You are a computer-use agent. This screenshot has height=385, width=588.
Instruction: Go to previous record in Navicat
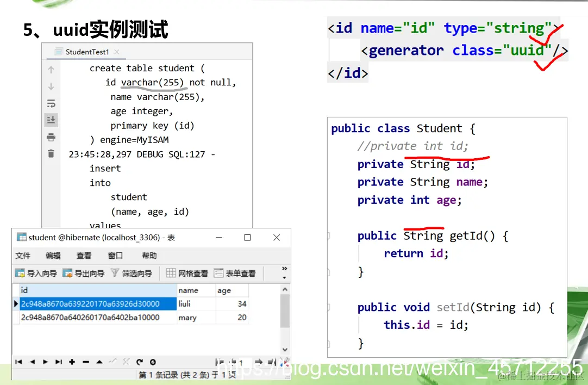point(32,362)
